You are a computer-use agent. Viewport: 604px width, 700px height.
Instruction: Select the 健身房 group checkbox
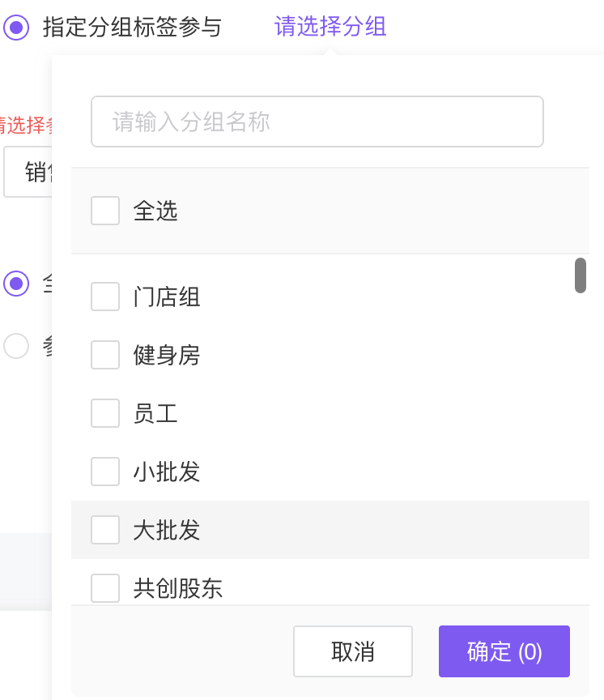105,355
